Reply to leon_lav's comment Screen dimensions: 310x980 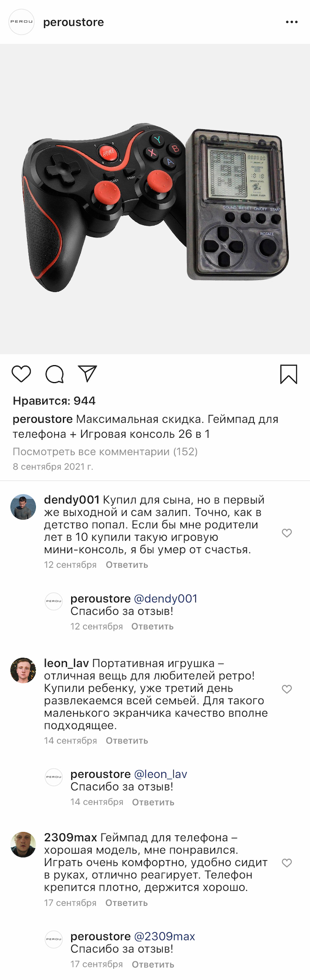(127, 740)
